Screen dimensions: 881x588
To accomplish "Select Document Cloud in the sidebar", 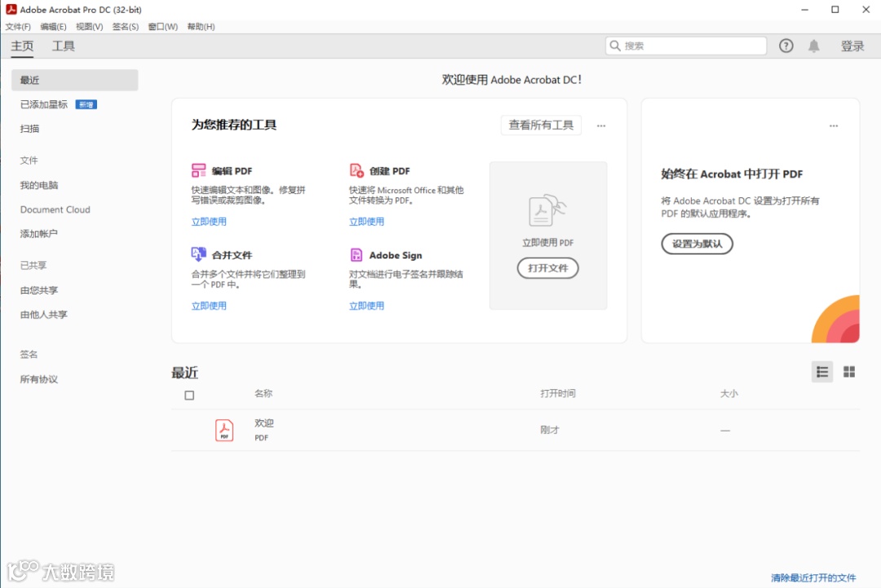I will [x=55, y=210].
